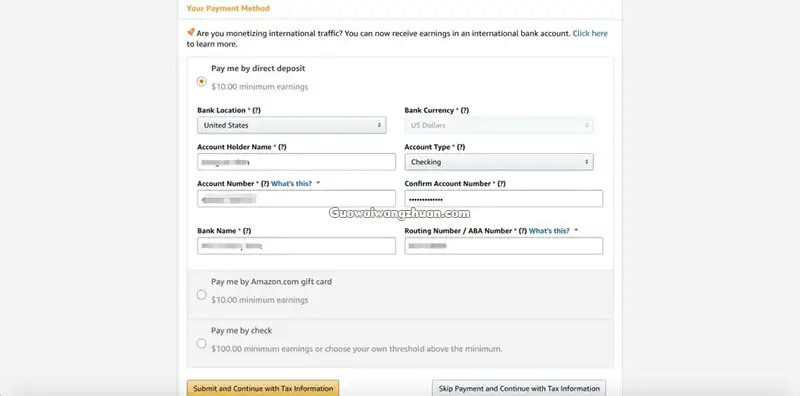Click Skip Payment and Continue with Tax Information
The height and width of the screenshot is (396, 800).
(x=519, y=388)
